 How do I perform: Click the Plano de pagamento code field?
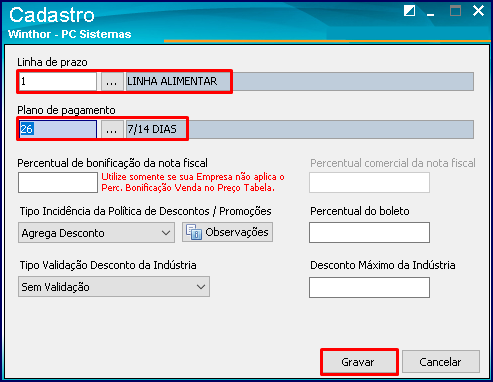pos(58,129)
